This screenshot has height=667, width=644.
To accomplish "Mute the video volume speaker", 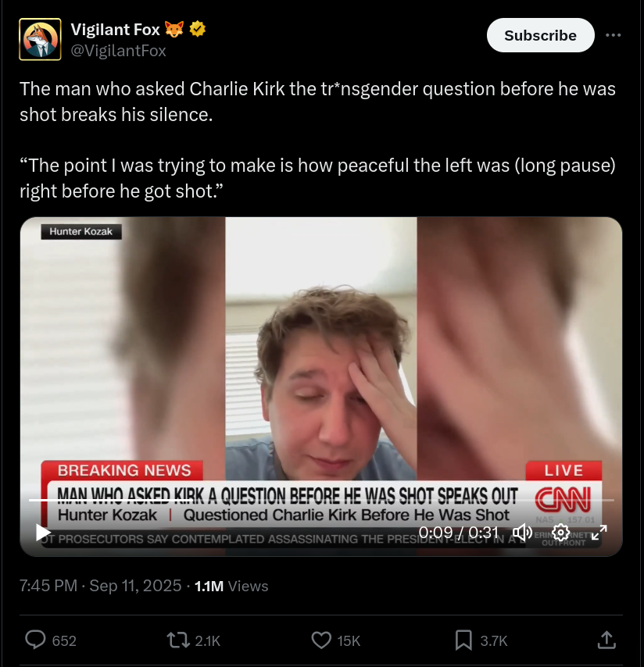I will click(522, 532).
